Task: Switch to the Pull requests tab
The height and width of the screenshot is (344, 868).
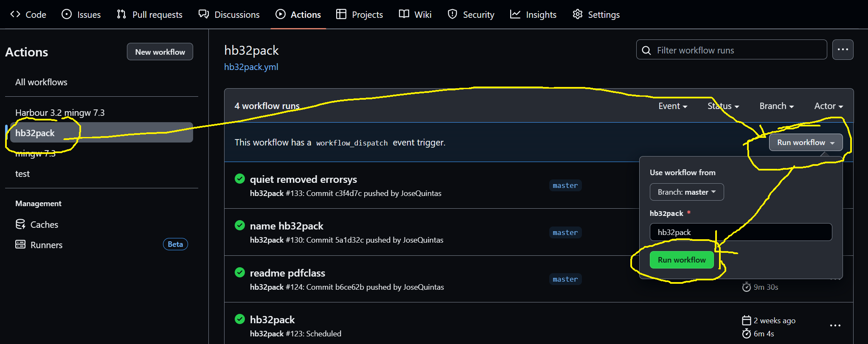Action: tap(149, 14)
